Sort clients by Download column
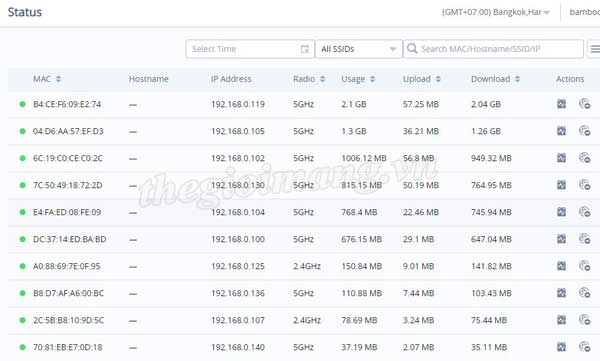 click(517, 79)
